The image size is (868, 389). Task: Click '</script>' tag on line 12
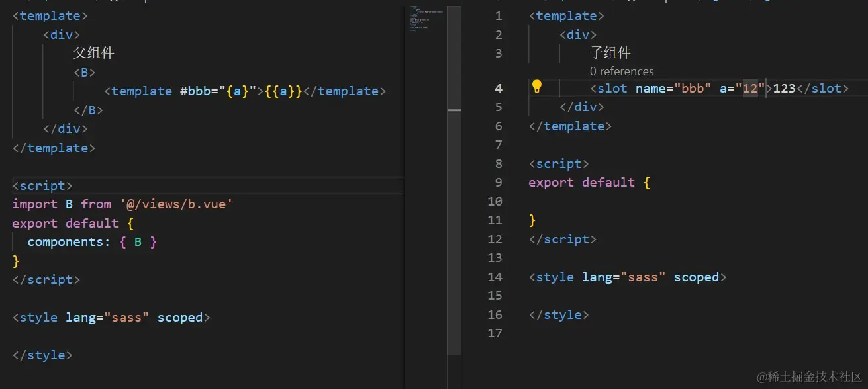click(x=562, y=239)
